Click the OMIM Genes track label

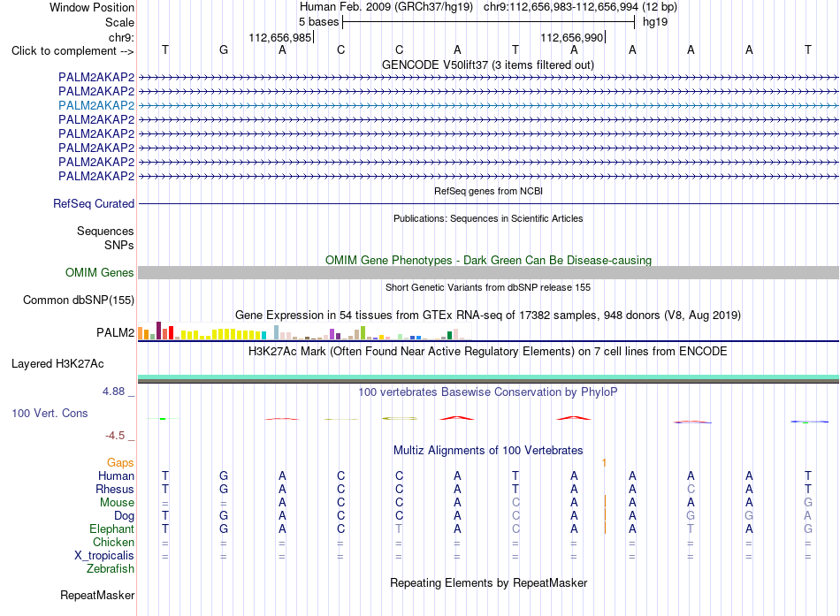coord(100,272)
